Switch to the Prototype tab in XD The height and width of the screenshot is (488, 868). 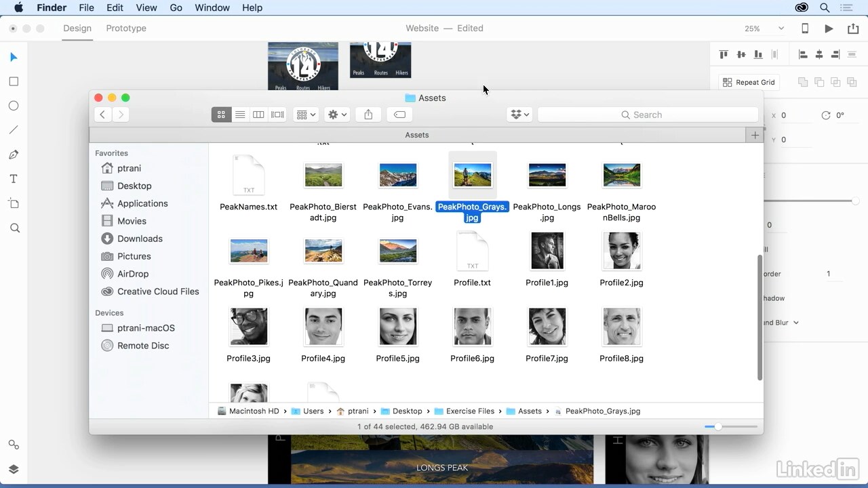(x=126, y=28)
